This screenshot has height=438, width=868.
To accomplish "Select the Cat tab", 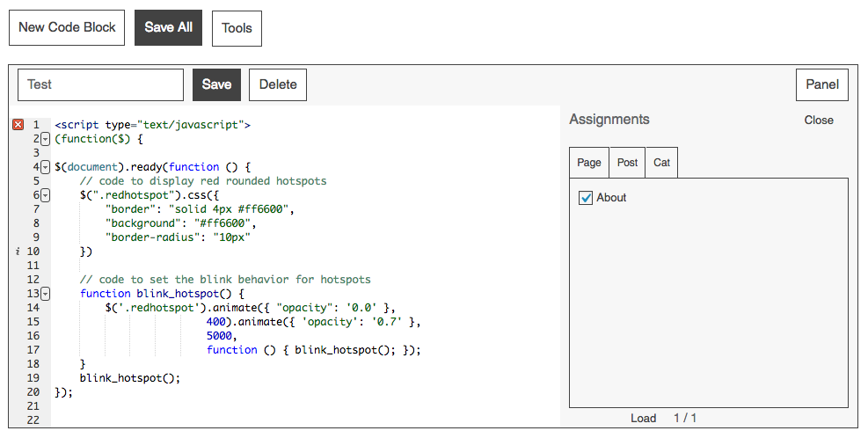I will [x=661, y=163].
